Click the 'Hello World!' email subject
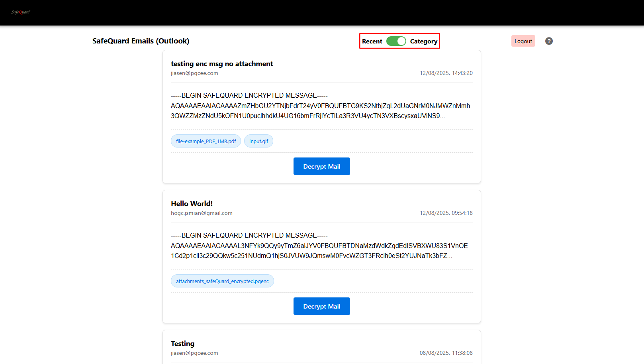The width and height of the screenshot is (644, 364). coord(192,204)
